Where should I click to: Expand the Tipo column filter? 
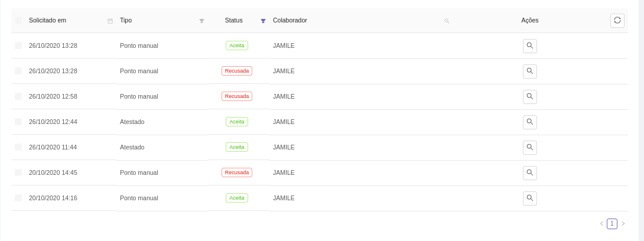tap(201, 21)
